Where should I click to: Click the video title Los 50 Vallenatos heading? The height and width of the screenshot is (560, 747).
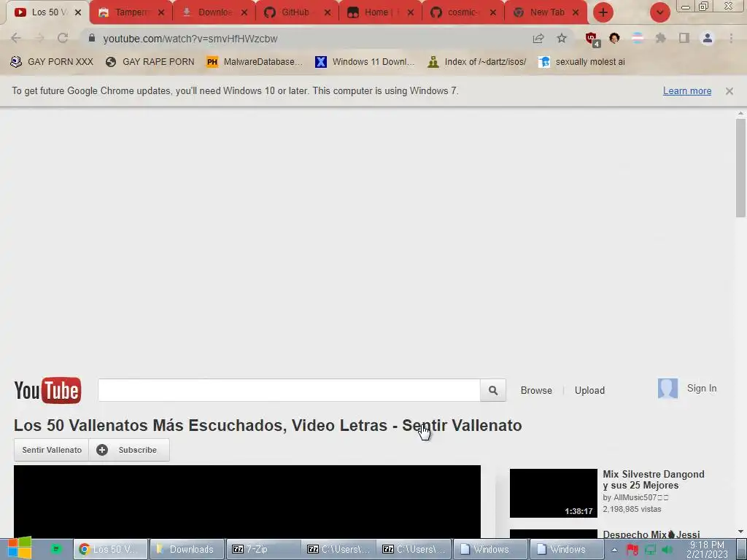coord(268,425)
